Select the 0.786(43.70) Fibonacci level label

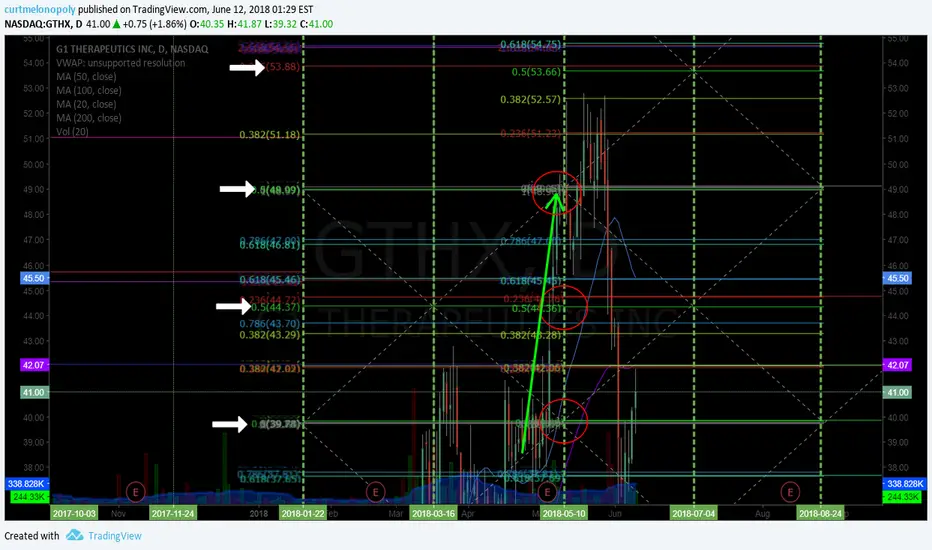click(x=270, y=324)
